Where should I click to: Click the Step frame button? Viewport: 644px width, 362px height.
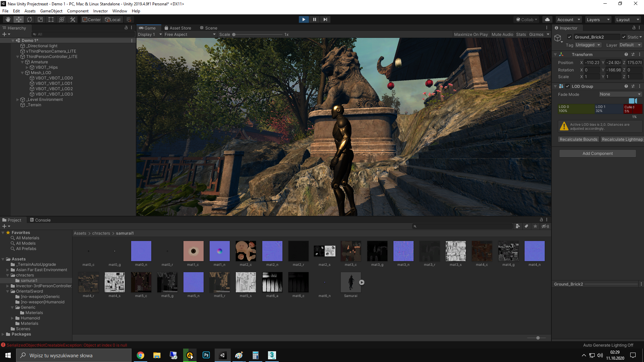coord(325,19)
